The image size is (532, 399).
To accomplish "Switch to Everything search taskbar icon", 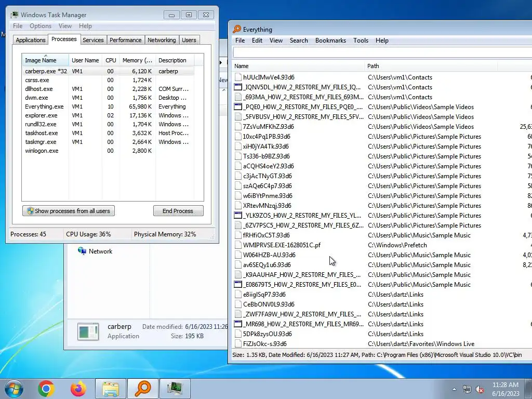I will [x=143, y=389].
